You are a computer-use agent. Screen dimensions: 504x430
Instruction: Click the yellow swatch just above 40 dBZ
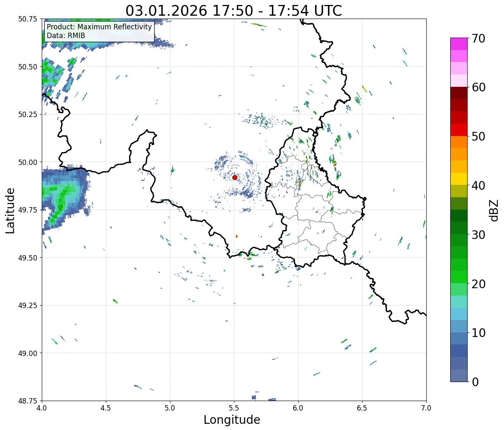click(x=459, y=179)
